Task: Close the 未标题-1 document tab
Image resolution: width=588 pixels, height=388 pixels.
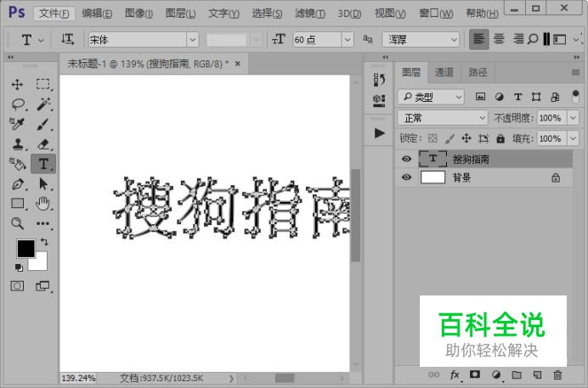Action: pyautogui.click(x=237, y=64)
